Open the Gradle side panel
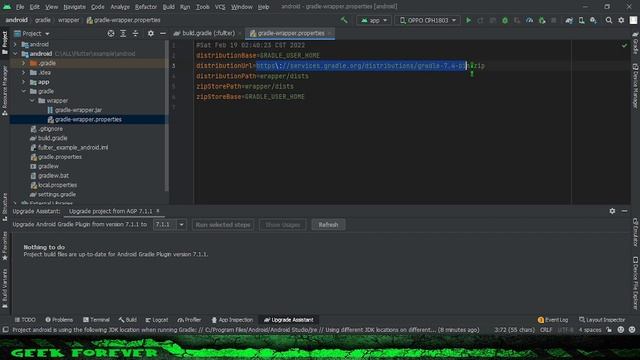 (x=636, y=44)
